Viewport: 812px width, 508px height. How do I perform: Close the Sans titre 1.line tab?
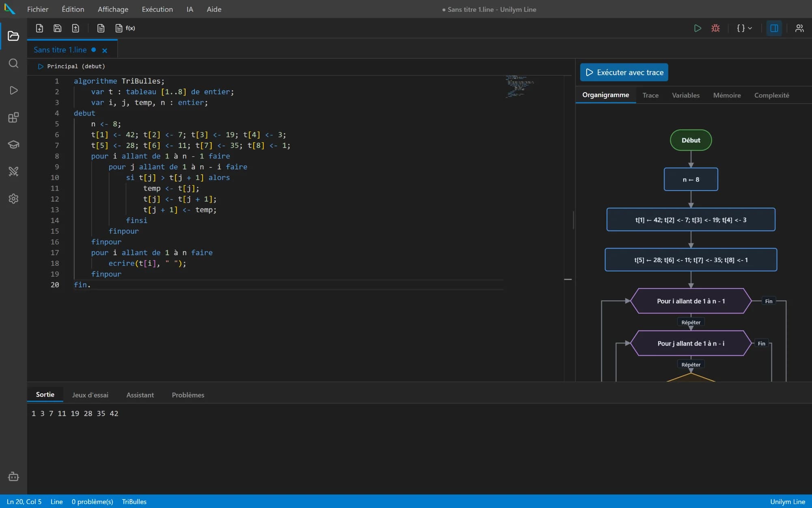(x=105, y=50)
